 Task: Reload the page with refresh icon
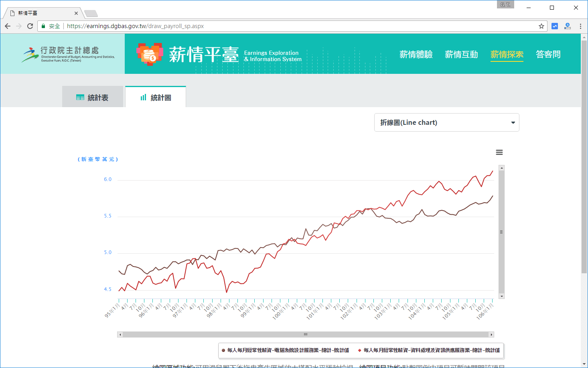pyautogui.click(x=30, y=26)
